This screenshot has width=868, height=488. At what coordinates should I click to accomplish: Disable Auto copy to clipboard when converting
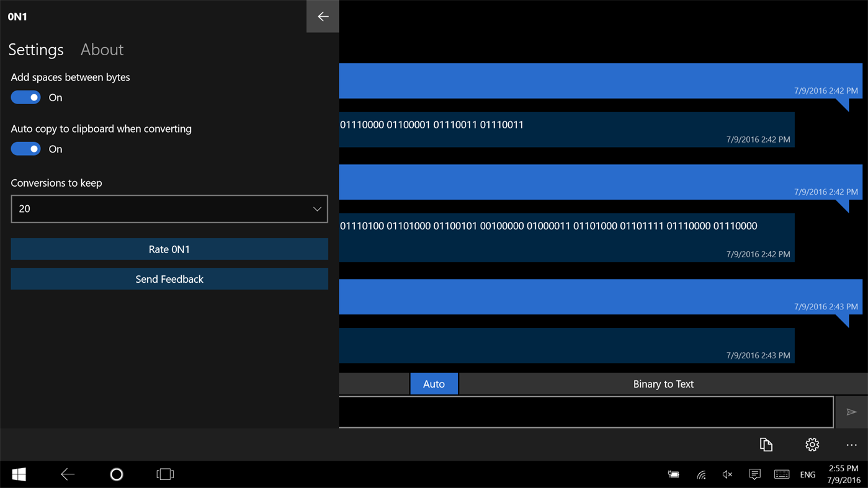pos(25,149)
